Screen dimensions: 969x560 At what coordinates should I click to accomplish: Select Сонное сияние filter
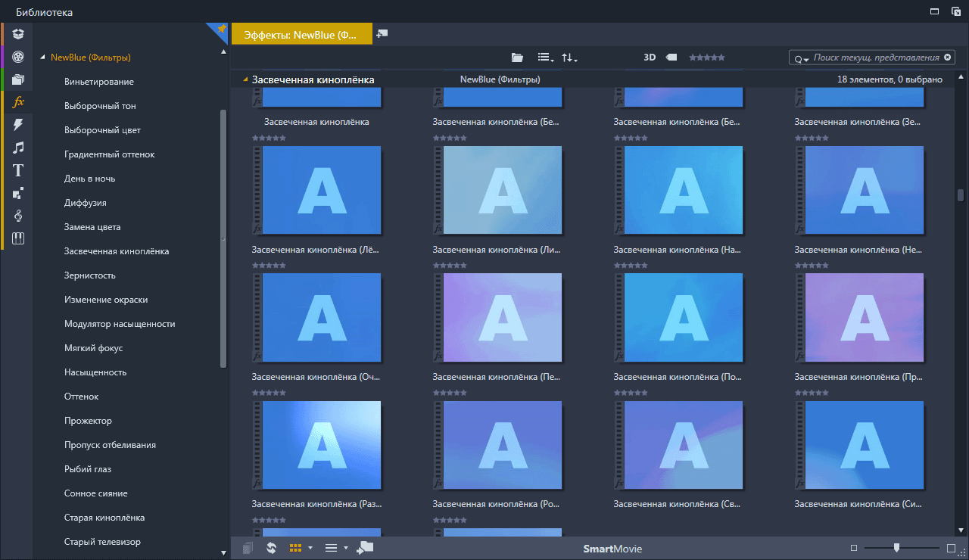(95, 493)
